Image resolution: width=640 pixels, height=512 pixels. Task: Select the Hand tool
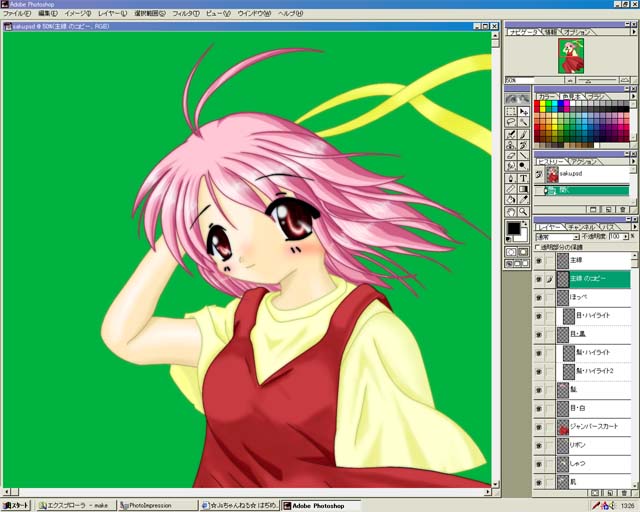pyautogui.click(x=511, y=212)
